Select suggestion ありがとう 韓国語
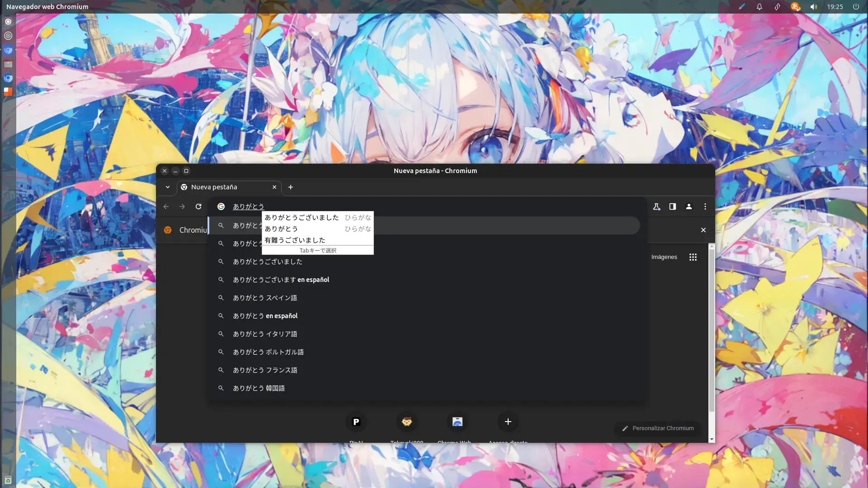 pyautogui.click(x=259, y=388)
